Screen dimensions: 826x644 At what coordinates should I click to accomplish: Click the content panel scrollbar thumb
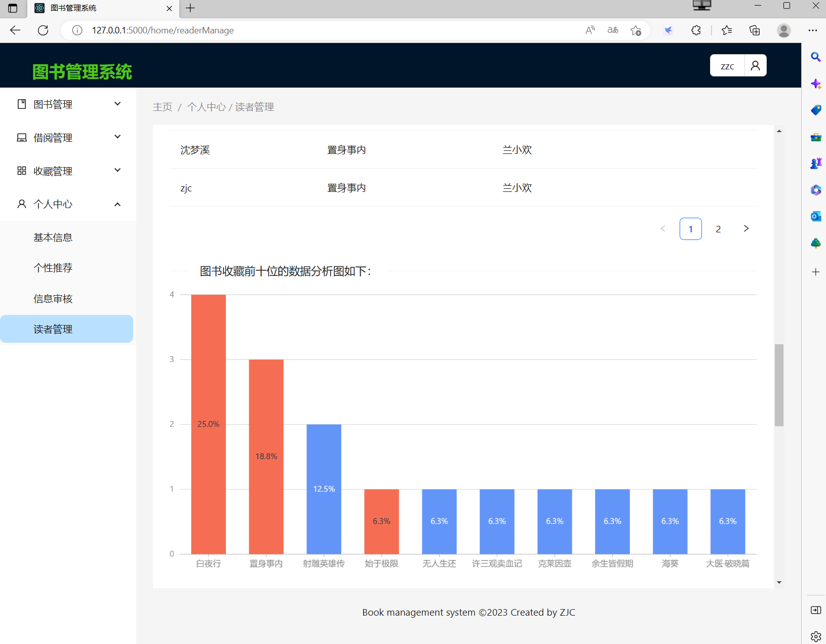tap(779, 385)
